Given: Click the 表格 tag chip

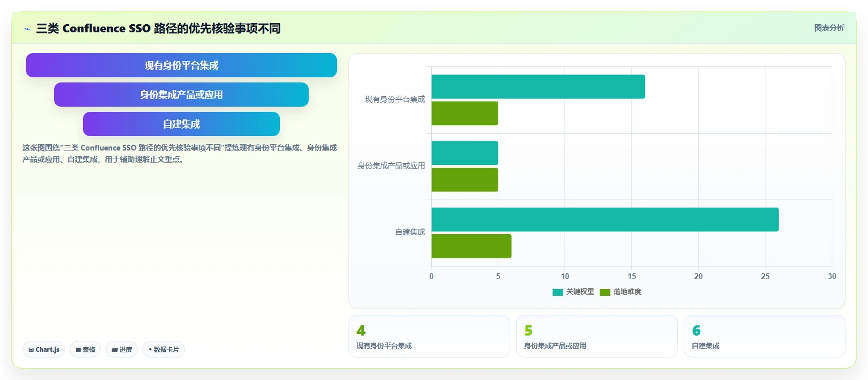Looking at the screenshot, I should point(85,349).
